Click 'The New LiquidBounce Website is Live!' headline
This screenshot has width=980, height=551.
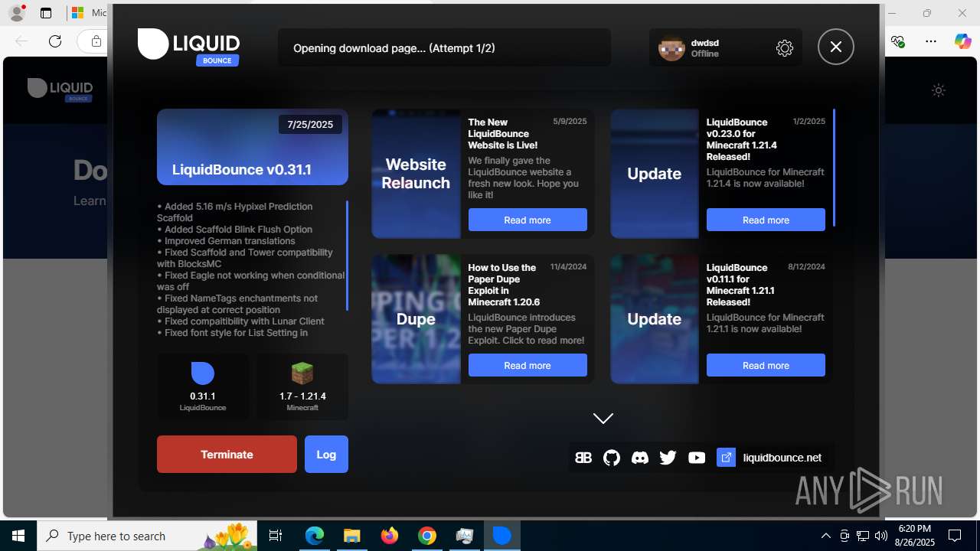pyautogui.click(x=504, y=133)
